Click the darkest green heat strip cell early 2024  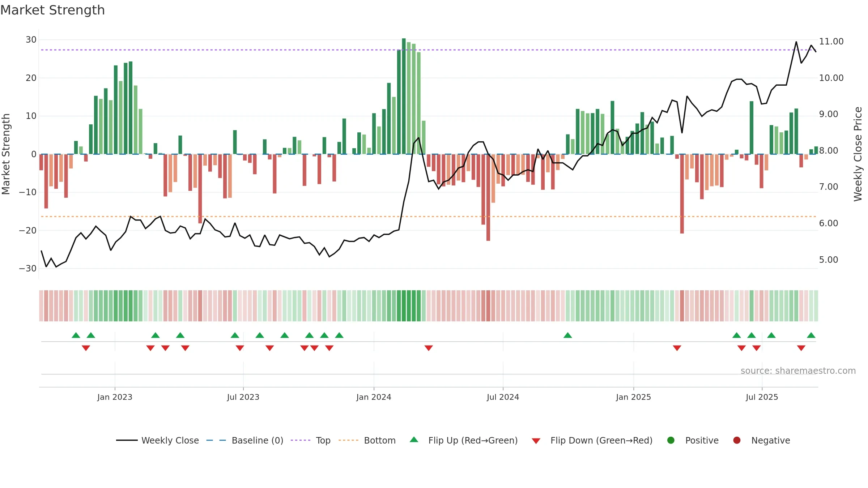(404, 306)
